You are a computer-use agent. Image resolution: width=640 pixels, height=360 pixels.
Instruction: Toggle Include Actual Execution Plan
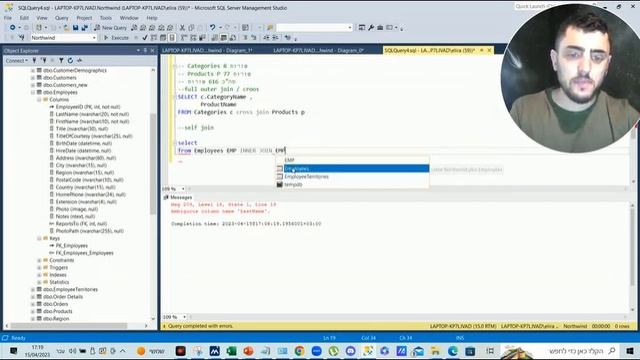(x=184, y=38)
